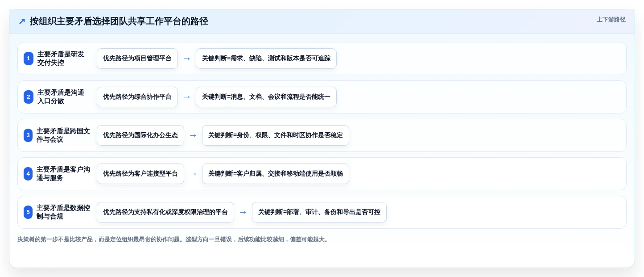Click the arrow after 优先路径为项目管理平台
Image resolution: width=644 pixels, height=277 pixels.
click(x=187, y=59)
